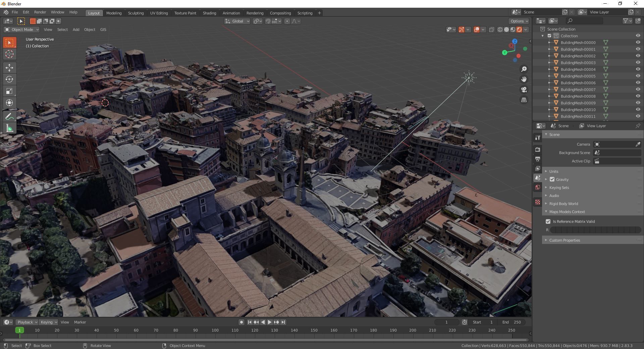Play the animation forward
The height and width of the screenshot is (349, 644).
click(270, 322)
